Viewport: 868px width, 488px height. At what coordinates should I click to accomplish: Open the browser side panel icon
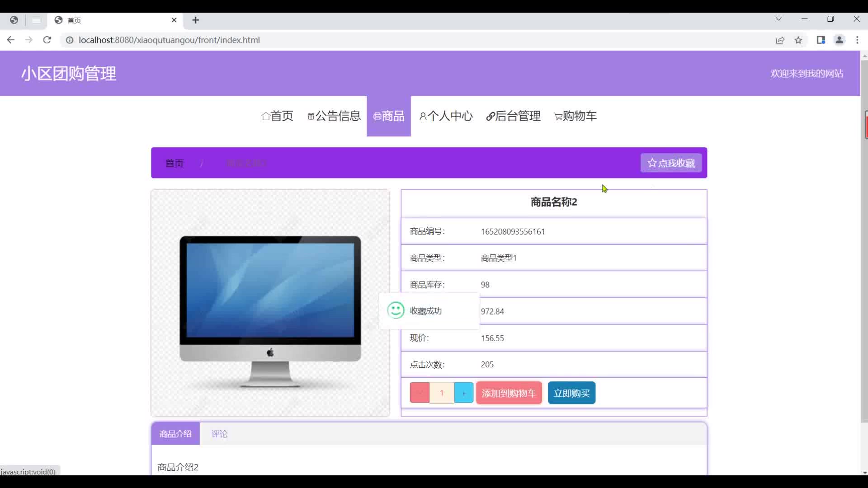821,40
